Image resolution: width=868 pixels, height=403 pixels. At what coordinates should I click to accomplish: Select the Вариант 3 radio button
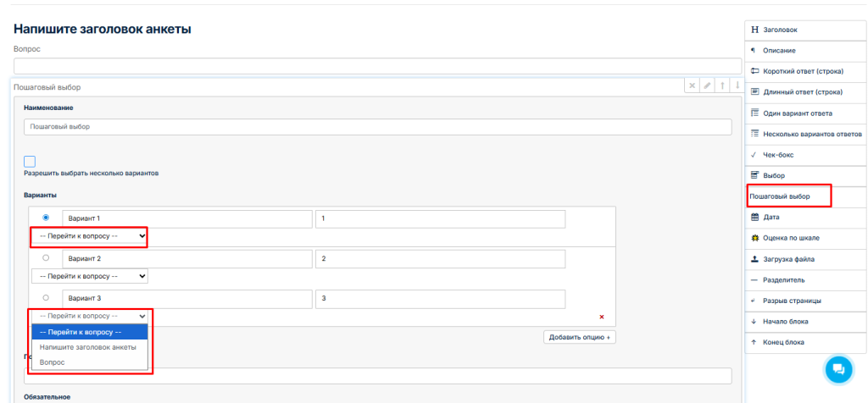click(x=46, y=298)
